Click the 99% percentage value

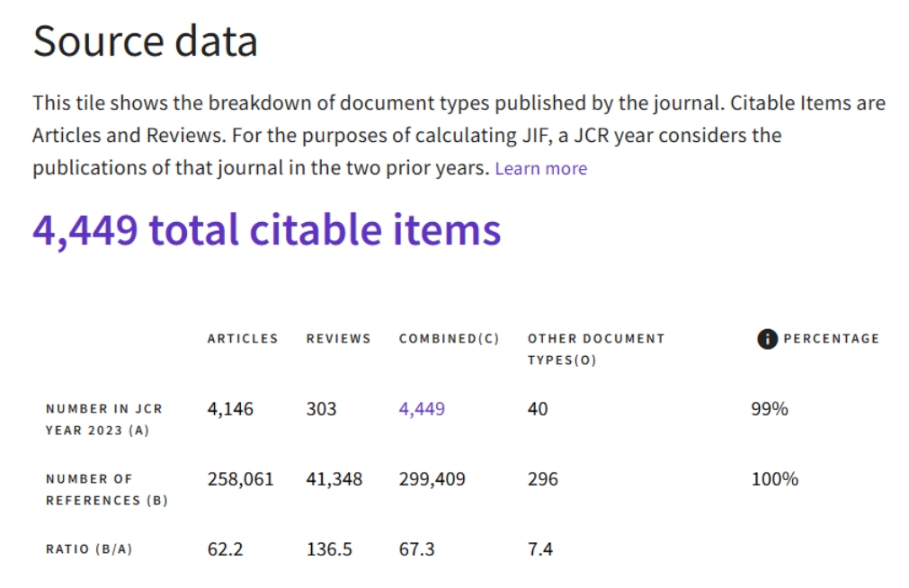[769, 409]
